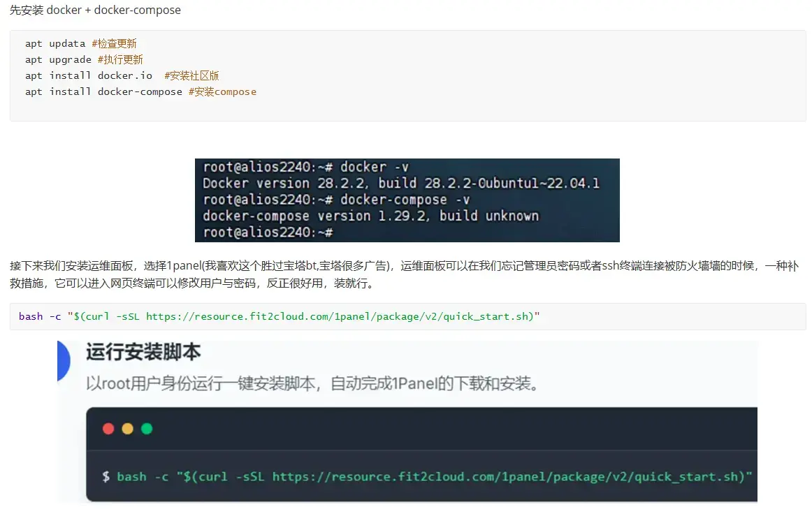Click the red dot in terminal mockup

108,429
